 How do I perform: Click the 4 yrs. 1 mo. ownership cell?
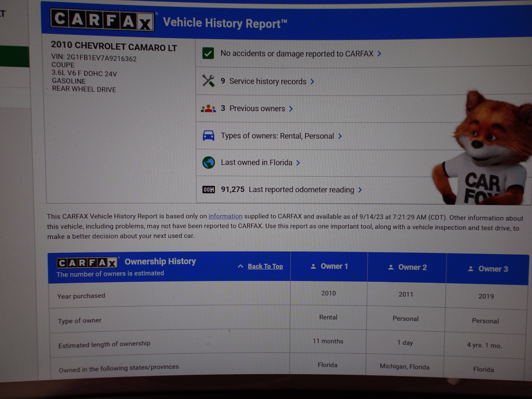click(484, 345)
